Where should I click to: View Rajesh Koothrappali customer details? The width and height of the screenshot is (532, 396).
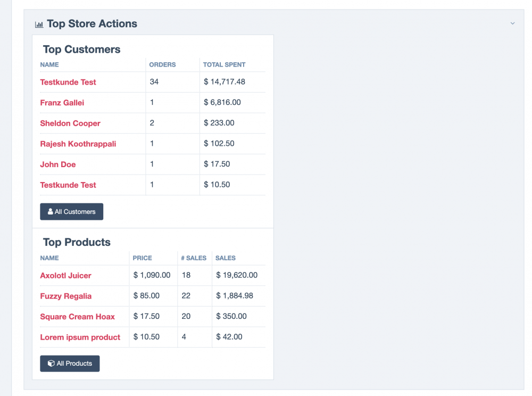pos(78,144)
